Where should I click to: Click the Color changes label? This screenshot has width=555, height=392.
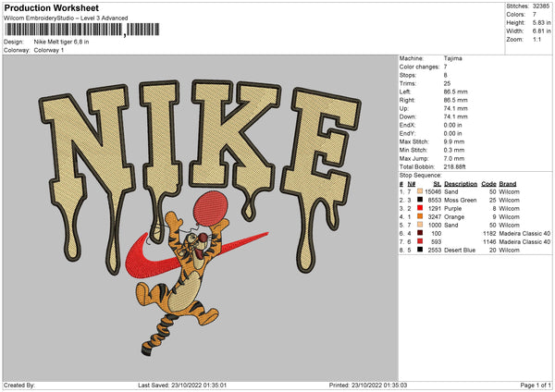click(x=419, y=67)
